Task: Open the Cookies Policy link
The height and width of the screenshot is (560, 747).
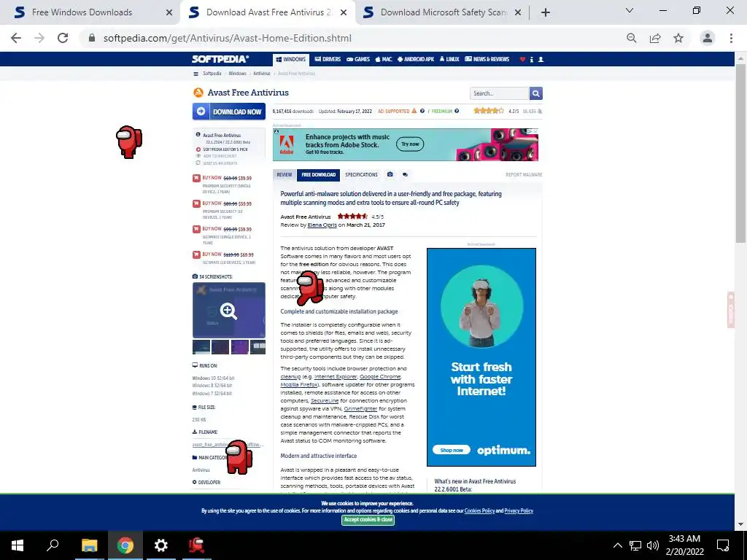Action: 479,511
